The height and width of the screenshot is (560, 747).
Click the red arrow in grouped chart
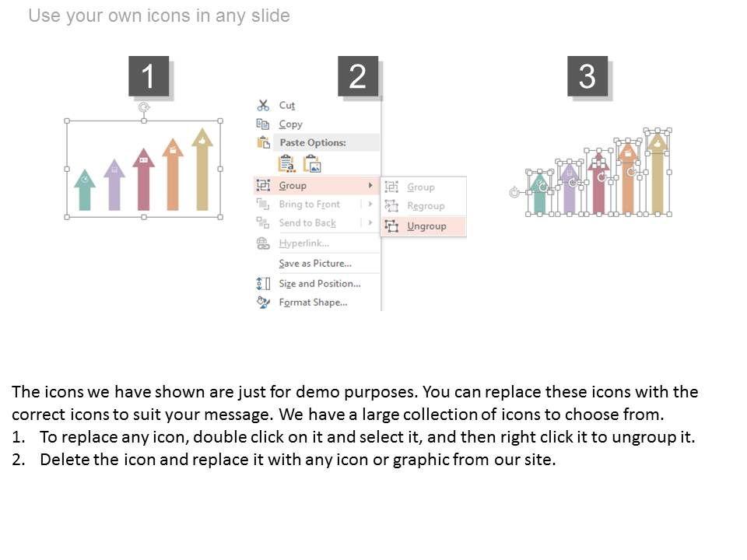pyautogui.click(x=143, y=180)
